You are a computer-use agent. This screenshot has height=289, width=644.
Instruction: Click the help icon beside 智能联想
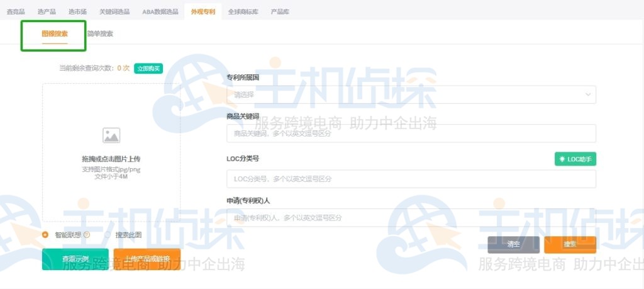[87, 235]
